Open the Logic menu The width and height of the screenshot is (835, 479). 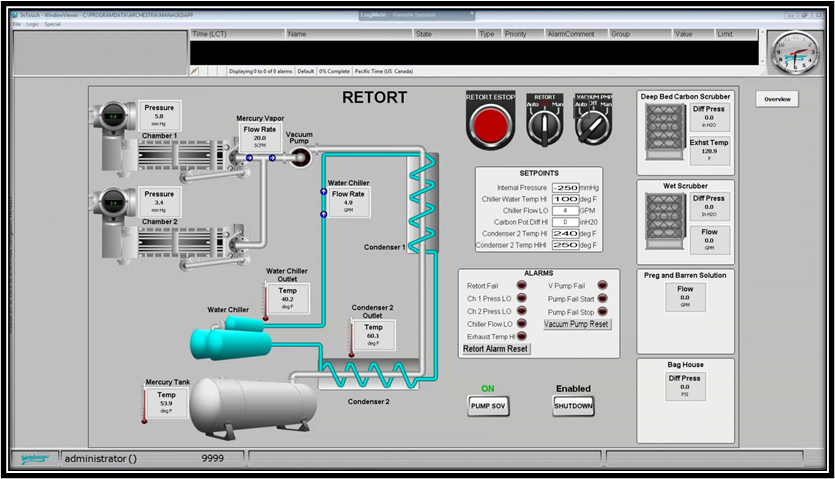point(32,25)
